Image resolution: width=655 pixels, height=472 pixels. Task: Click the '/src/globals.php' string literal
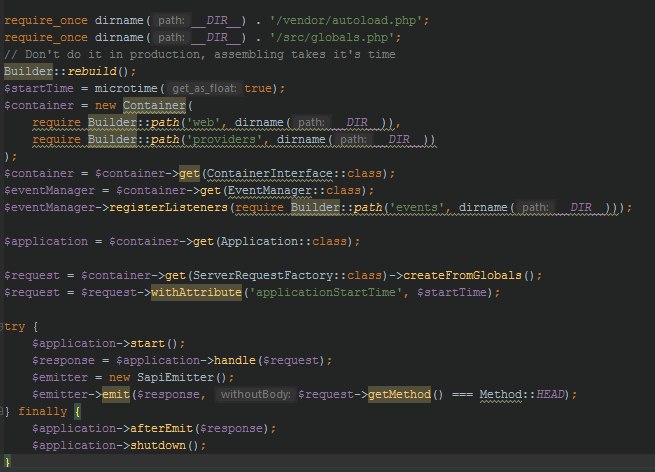[x=332, y=38]
